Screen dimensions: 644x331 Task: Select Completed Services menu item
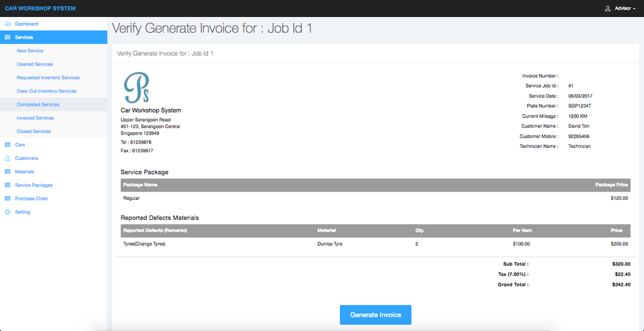[x=38, y=105]
